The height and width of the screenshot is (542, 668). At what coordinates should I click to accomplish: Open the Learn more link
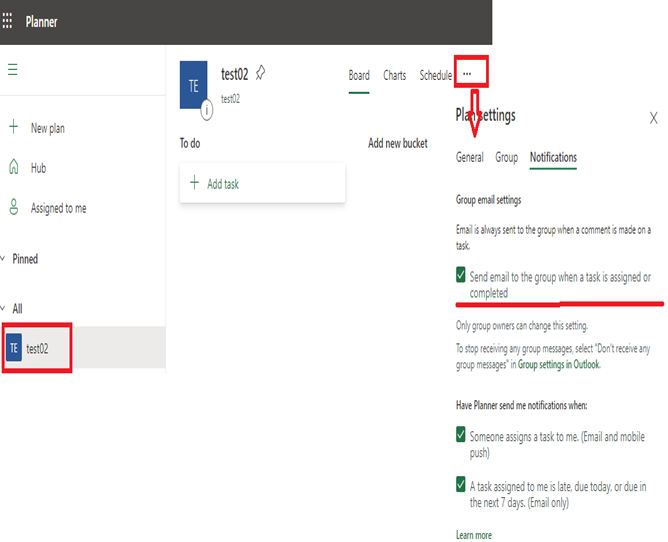tap(474, 535)
